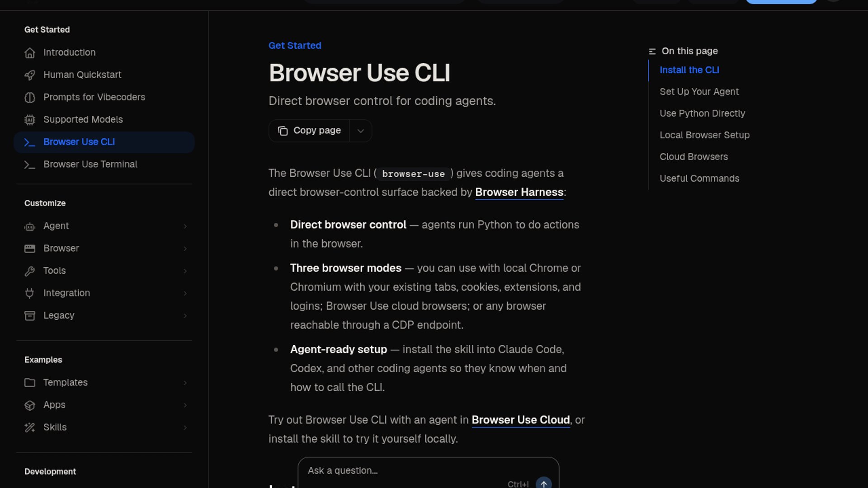Click the Apps item in Examples
The height and width of the screenshot is (488, 868).
click(104, 405)
